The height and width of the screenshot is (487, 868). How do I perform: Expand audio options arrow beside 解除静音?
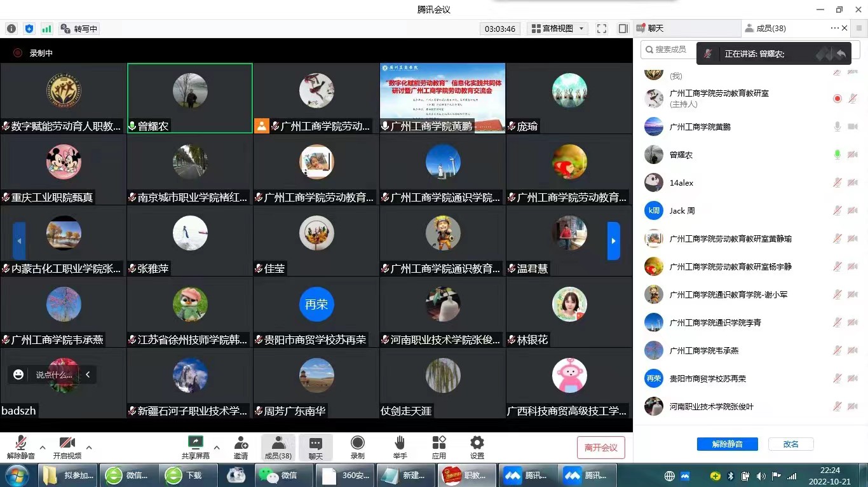pyautogui.click(x=43, y=447)
